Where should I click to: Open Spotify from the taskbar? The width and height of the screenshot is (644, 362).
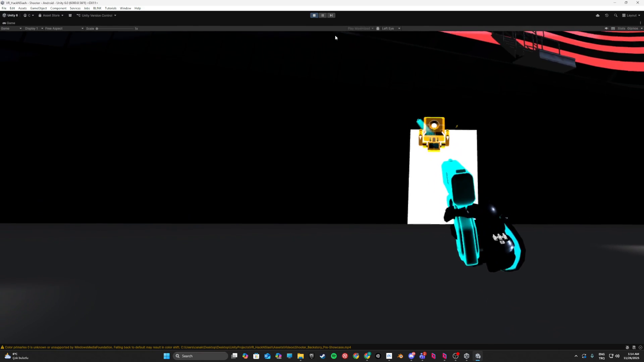point(334,356)
